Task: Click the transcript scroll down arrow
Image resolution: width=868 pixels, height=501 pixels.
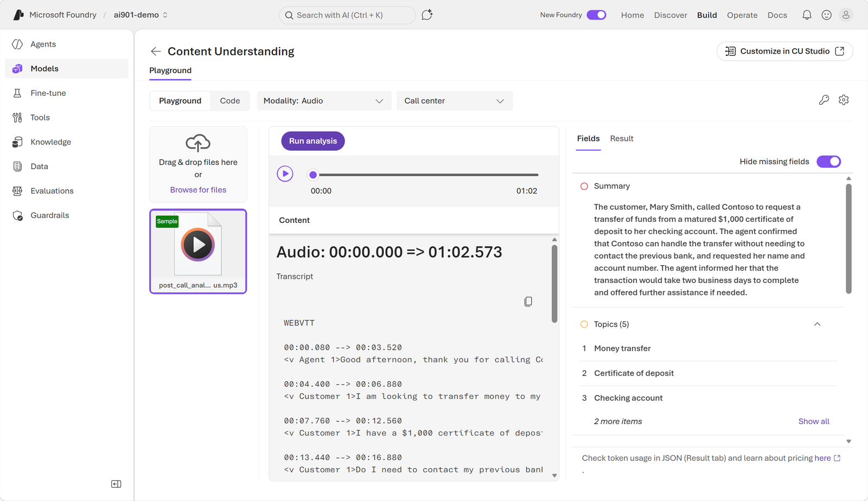Action: (554, 476)
